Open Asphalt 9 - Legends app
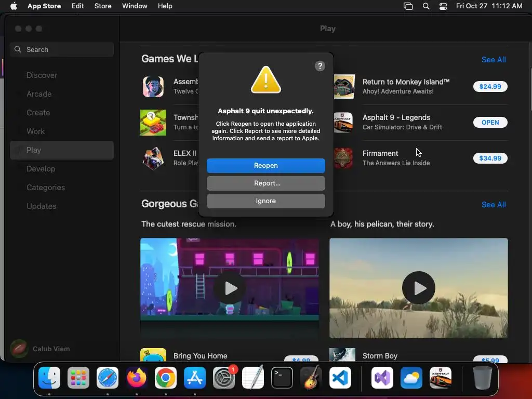 click(490, 123)
